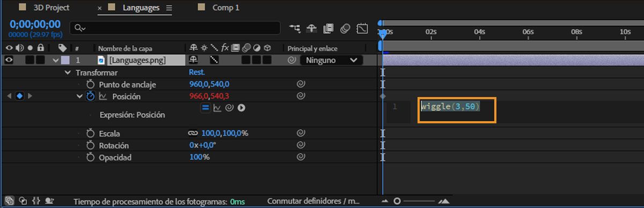Zoom out the timeline with small mountains

[385, 201]
